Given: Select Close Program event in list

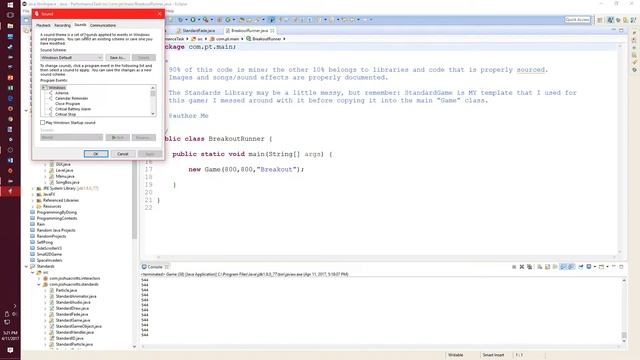Looking at the screenshot, I should [x=67, y=104].
